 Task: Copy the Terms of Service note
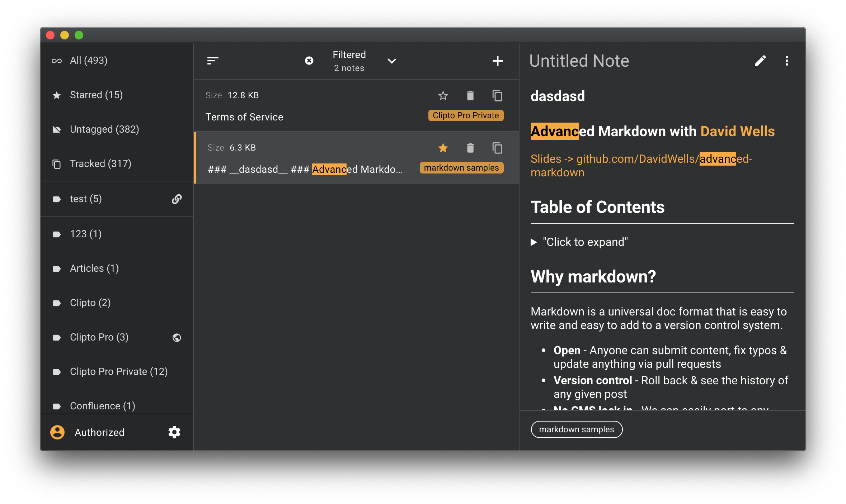pos(497,96)
